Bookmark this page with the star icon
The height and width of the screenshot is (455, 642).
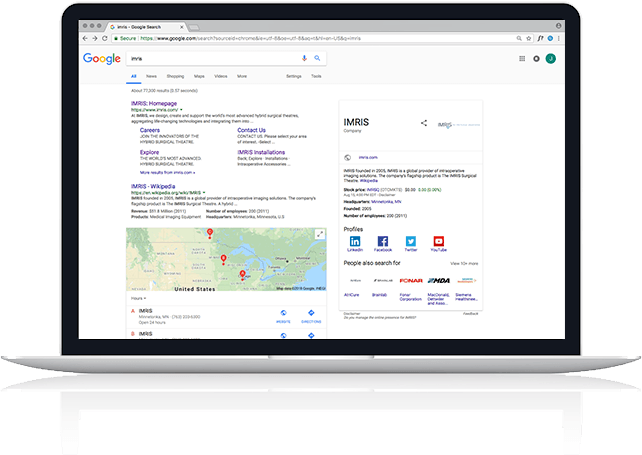[x=529, y=38]
